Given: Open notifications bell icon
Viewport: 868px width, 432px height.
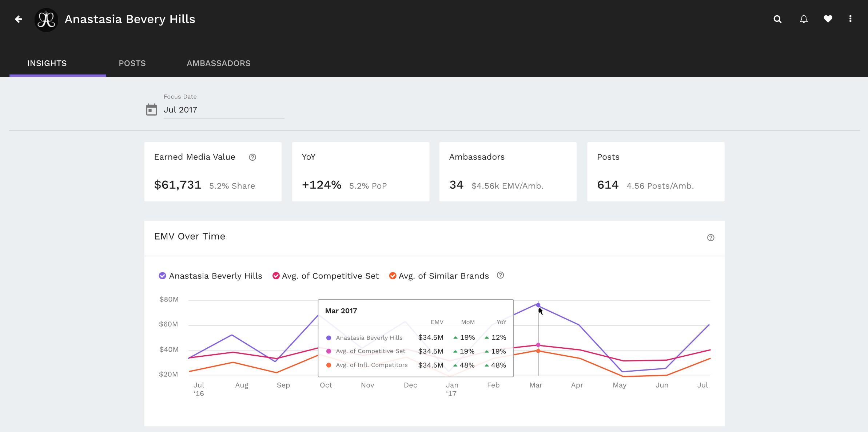Looking at the screenshot, I should (x=804, y=19).
